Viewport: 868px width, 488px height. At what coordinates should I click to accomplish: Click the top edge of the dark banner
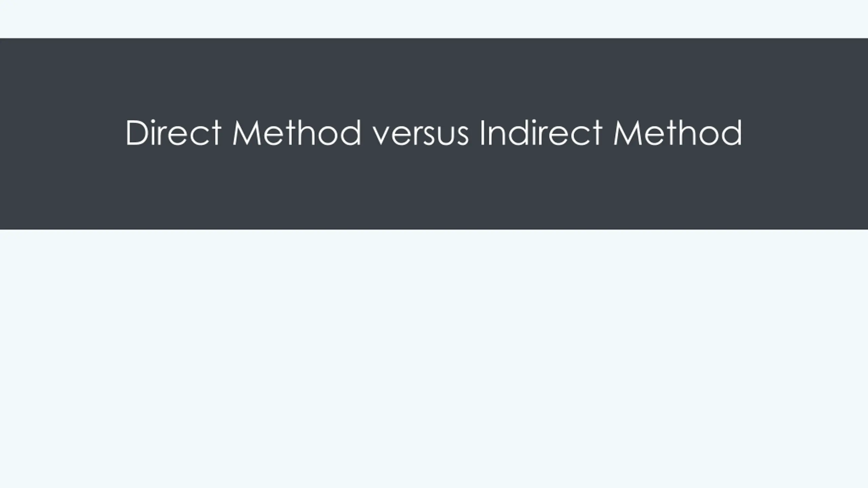pos(434,39)
